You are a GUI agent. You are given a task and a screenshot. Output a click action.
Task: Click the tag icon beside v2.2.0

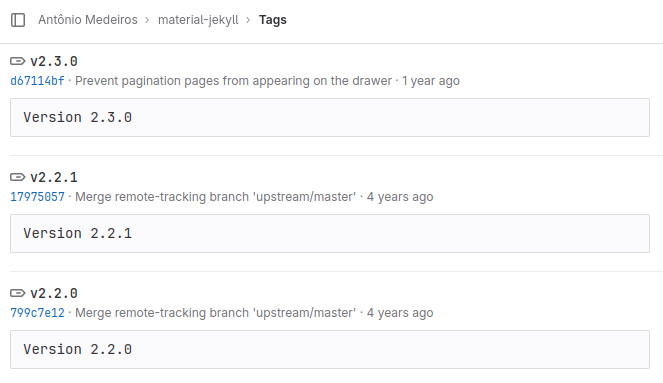(x=18, y=293)
